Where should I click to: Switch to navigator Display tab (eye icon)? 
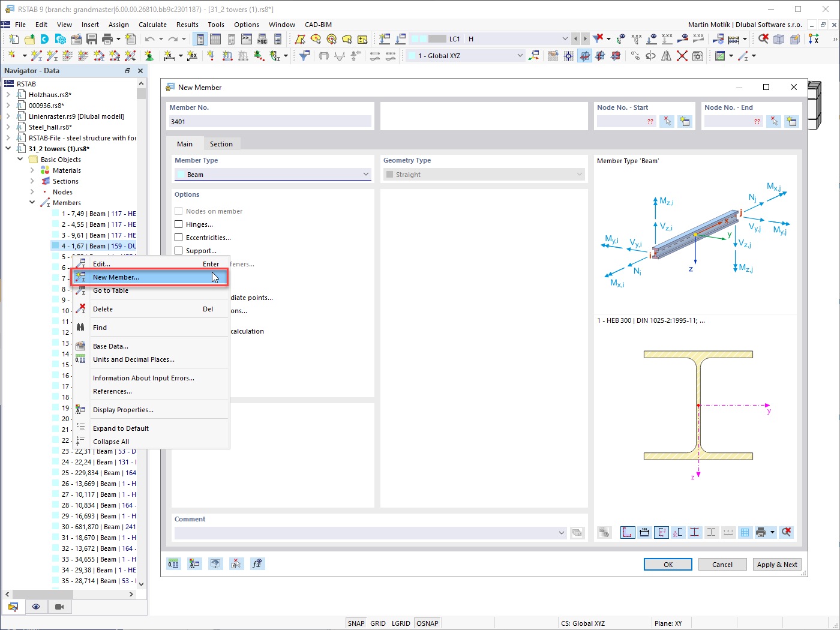click(36, 607)
